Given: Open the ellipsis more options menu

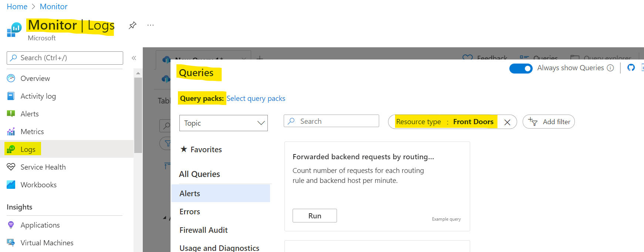Looking at the screenshot, I should click(150, 25).
